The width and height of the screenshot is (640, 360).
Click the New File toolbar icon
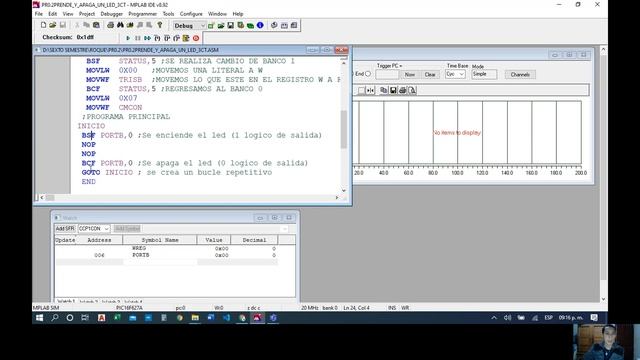(43, 25)
